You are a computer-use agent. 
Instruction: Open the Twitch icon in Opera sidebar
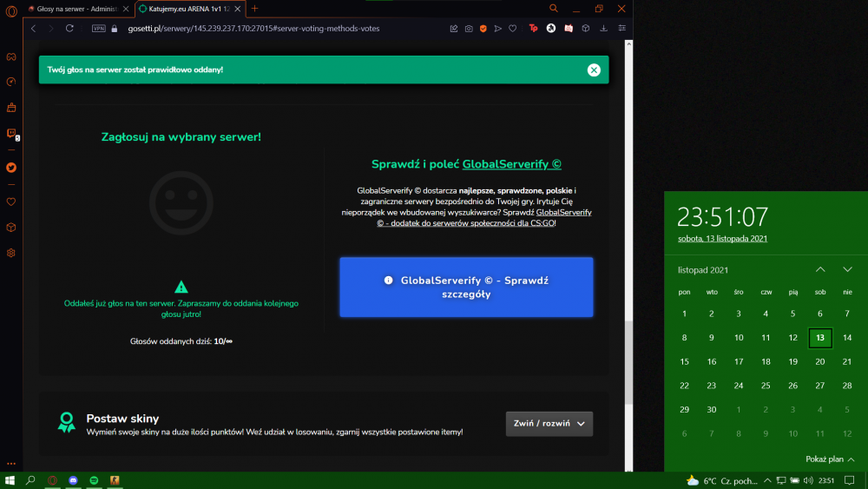click(x=11, y=134)
